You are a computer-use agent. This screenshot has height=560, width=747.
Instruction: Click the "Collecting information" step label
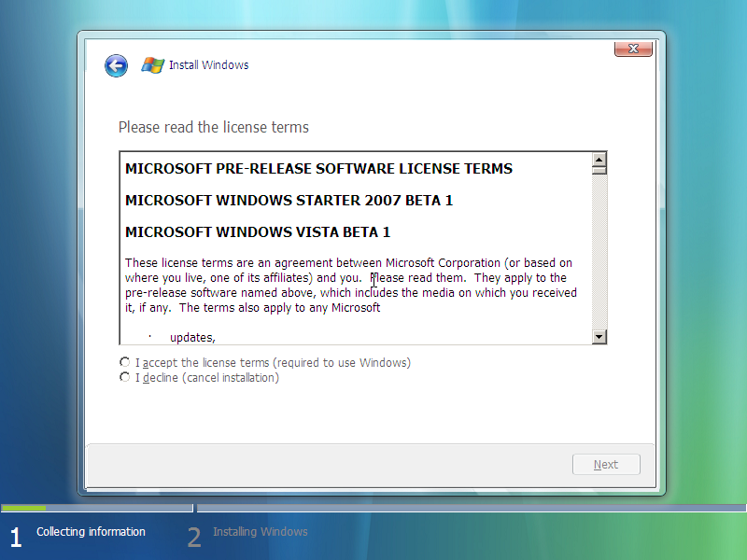(91, 531)
